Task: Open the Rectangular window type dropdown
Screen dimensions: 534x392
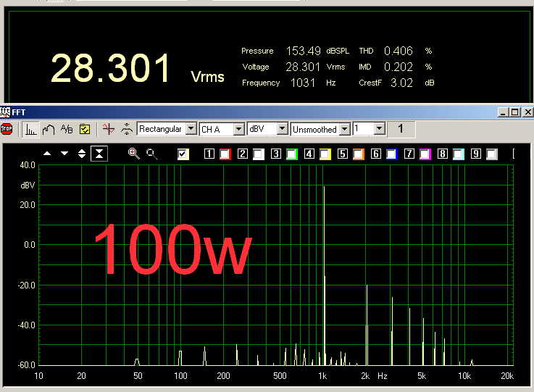Action: pos(191,129)
